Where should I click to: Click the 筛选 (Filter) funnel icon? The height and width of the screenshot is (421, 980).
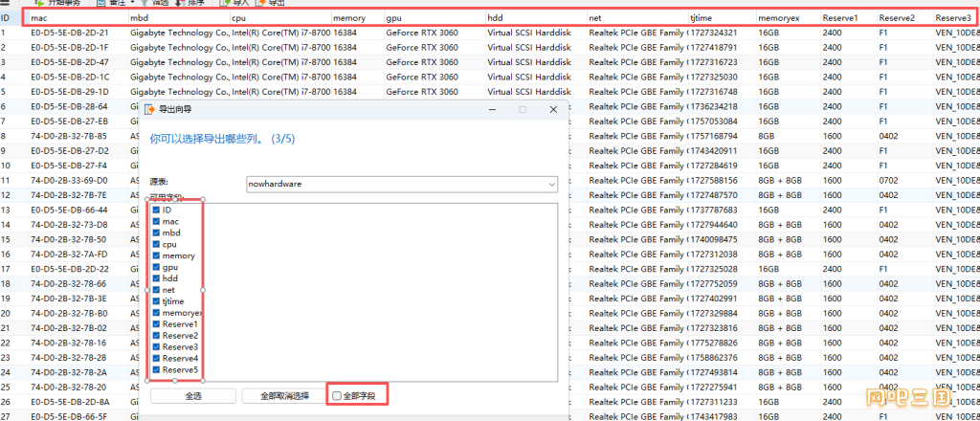pyautogui.click(x=145, y=3)
